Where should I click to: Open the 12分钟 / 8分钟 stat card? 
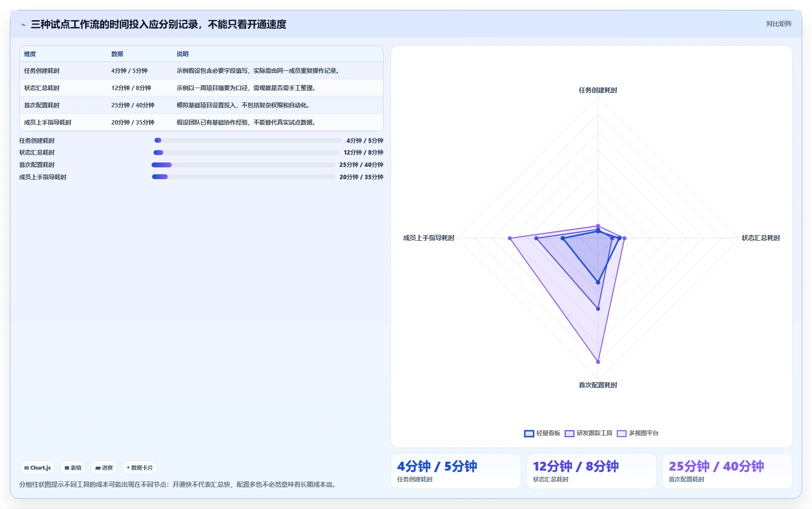tap(591, 471)
